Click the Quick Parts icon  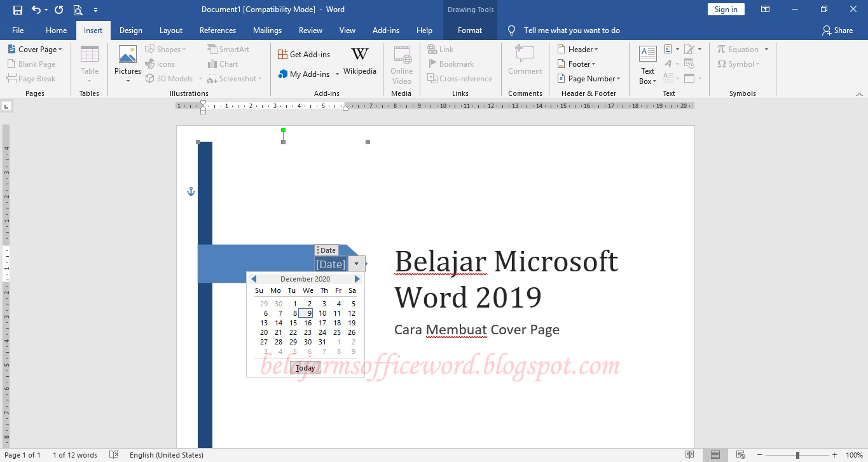pos(668,49)
